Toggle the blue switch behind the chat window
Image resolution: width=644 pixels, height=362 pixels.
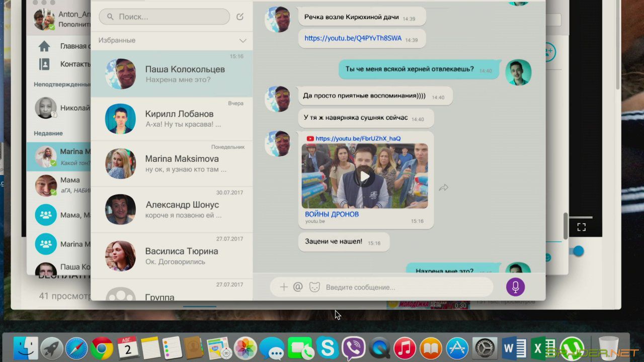point(577,251)
